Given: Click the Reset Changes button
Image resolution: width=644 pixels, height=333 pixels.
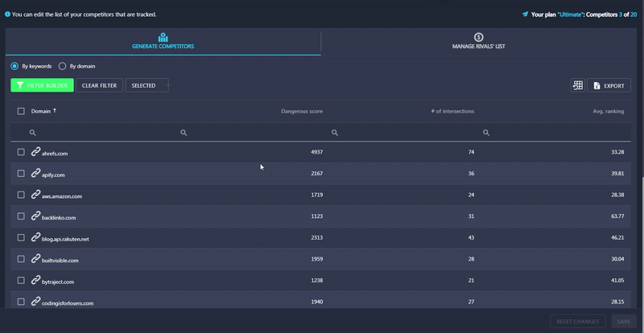Looking at the screenshot, I should point(577,322).
